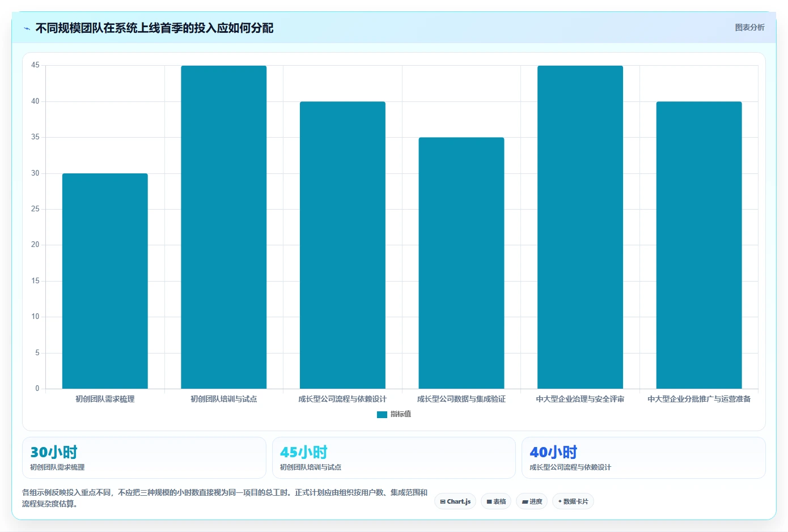Select the 成长型公司流程与依赖设计 bar
Screen dimensions: 788x532
pos(342,245)
